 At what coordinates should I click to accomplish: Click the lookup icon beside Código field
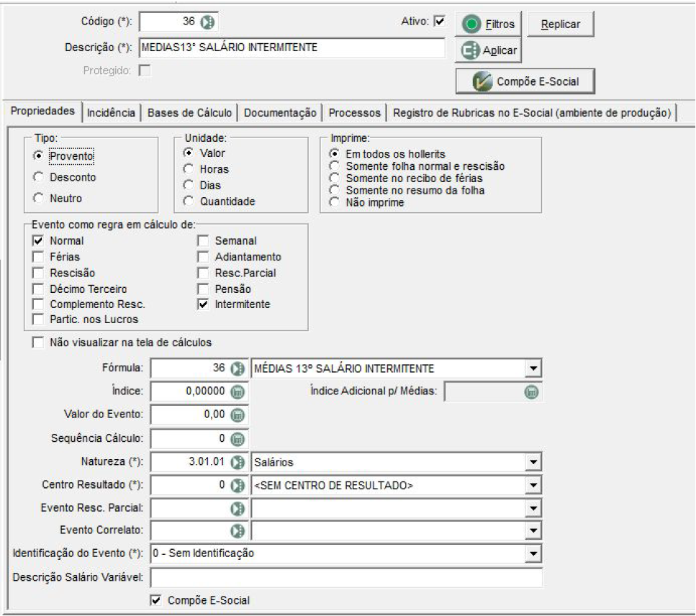point(207,22)
